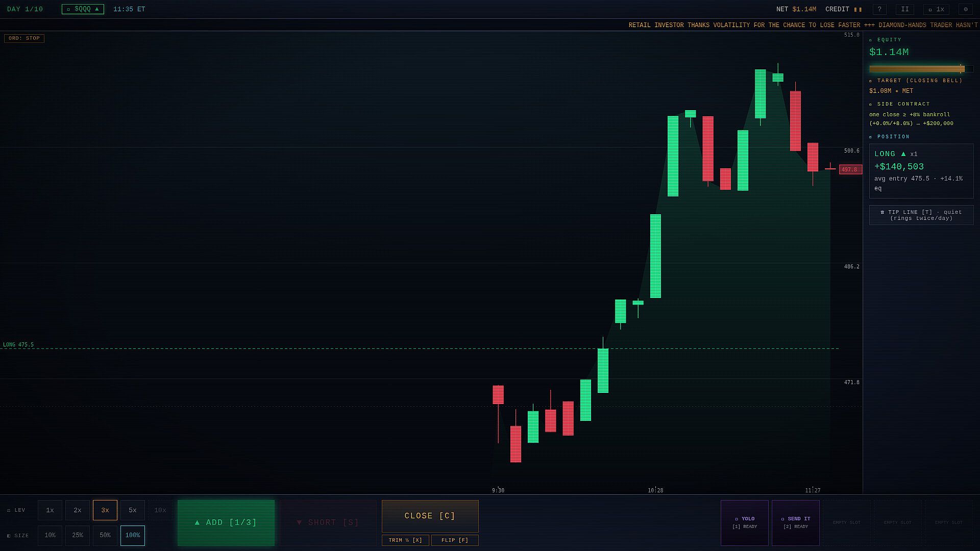Image resolution: width=980 pixels, height=551 pixels.
Task: Flip the position using FLIP [F]
Action: [x=455, y=540]
